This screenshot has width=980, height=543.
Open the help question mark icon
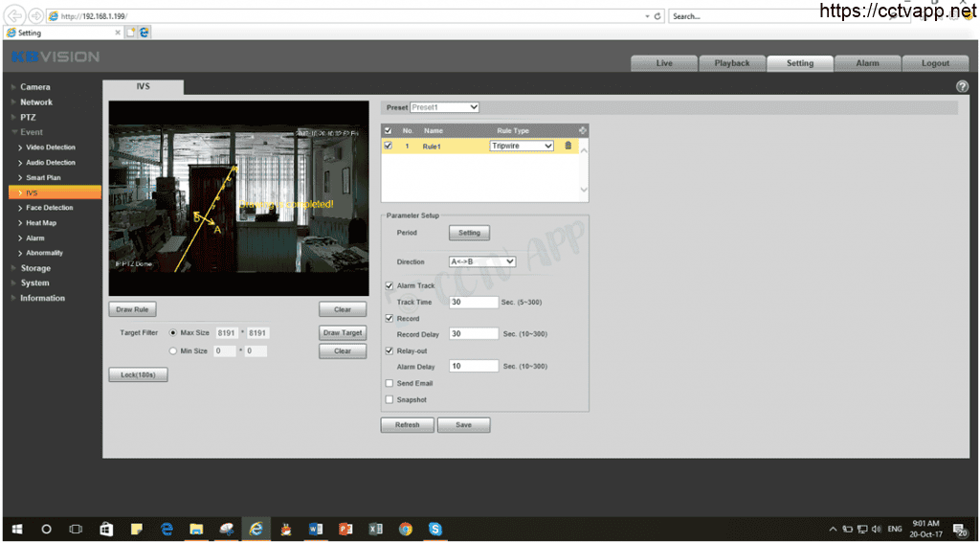962,86
